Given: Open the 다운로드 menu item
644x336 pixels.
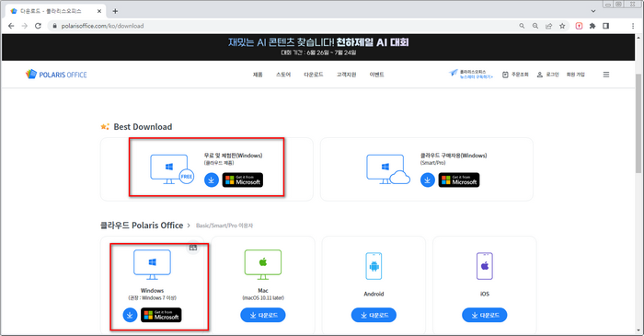Looking at the screenshot, I should (x=314, y=75).
